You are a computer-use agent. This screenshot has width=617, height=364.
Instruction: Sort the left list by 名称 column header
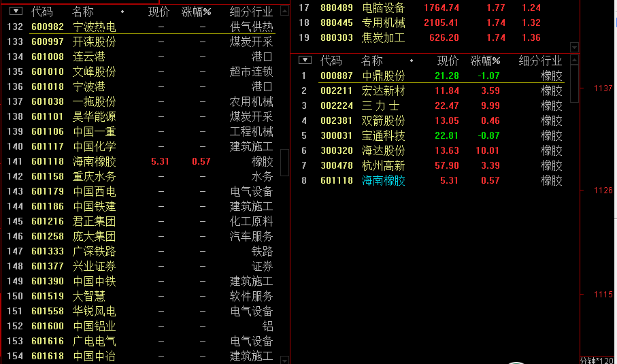pyautogui.click(x=82, y=12)
